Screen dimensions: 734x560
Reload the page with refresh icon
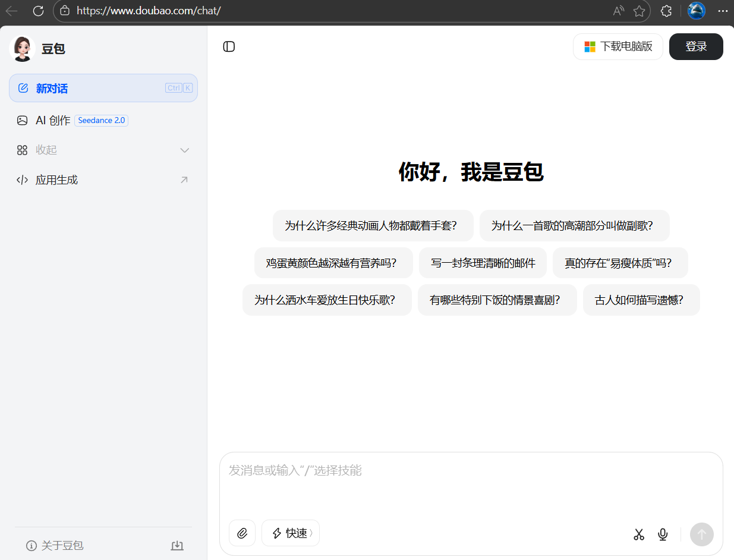pos(38,11)
